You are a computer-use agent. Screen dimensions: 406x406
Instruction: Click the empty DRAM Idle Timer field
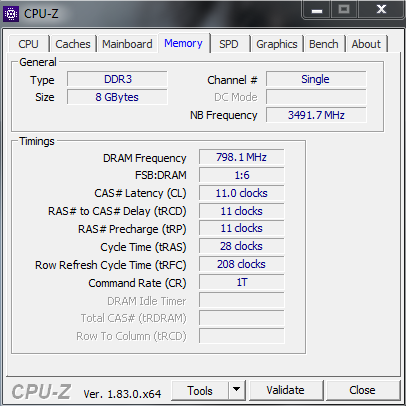coord(242,300)
